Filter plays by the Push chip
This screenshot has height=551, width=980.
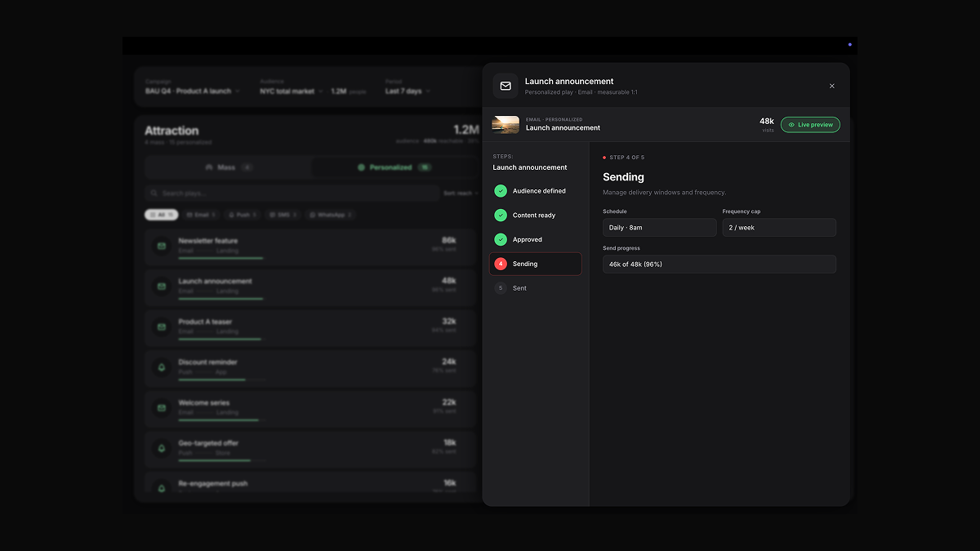point(243,215)
